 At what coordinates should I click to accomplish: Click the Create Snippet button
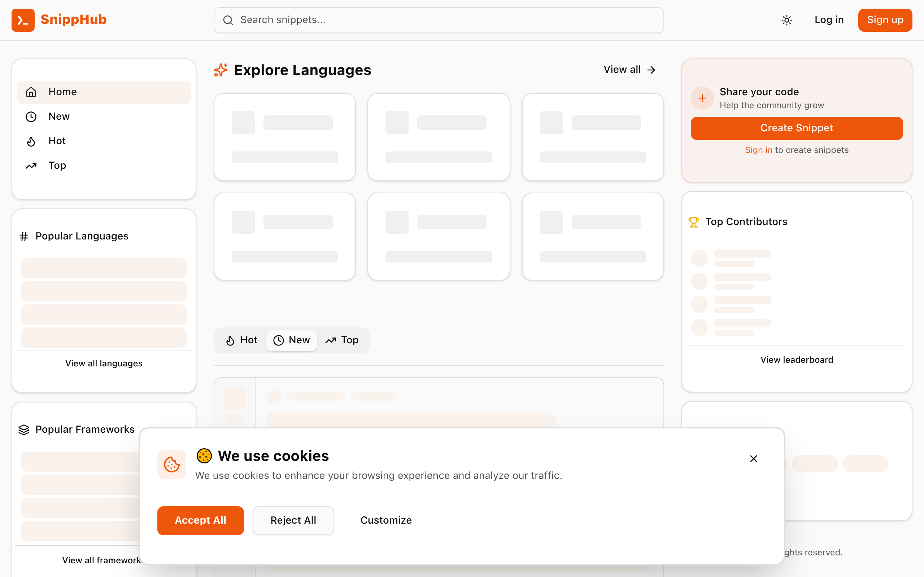coord(797,128)
